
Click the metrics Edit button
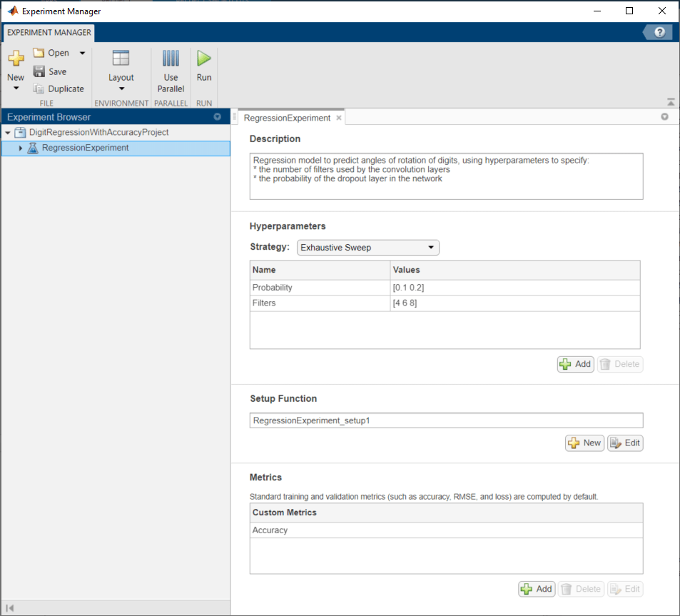click(625, 589)
